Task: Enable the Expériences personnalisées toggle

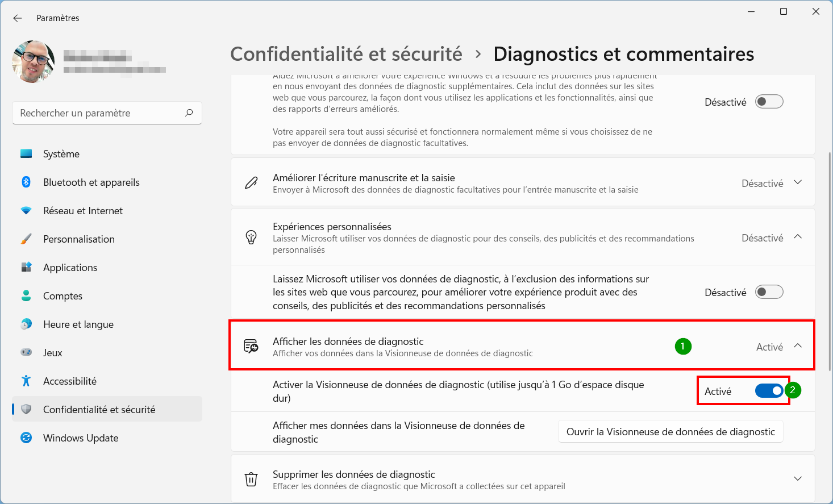Action: (x=769, y=292)
